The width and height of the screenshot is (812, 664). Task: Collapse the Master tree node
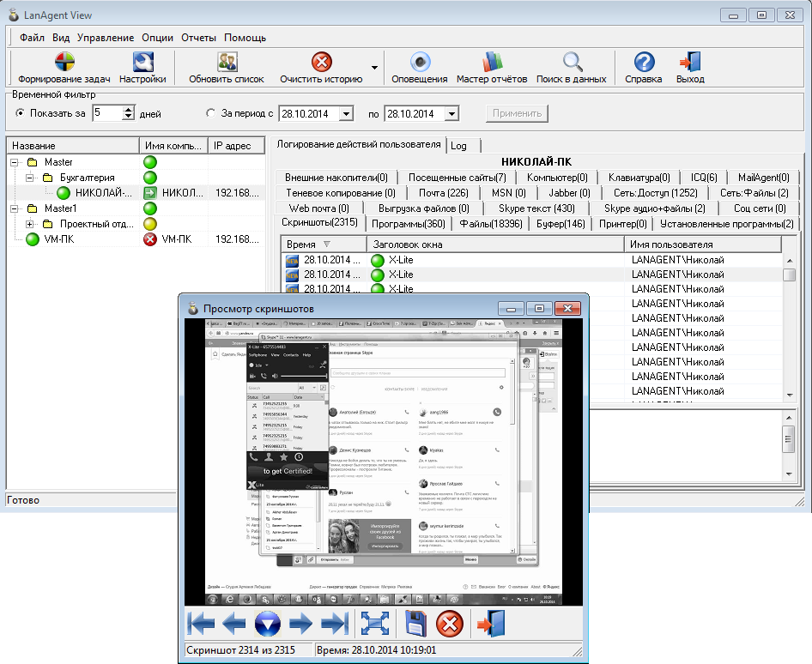click(15, 162)
